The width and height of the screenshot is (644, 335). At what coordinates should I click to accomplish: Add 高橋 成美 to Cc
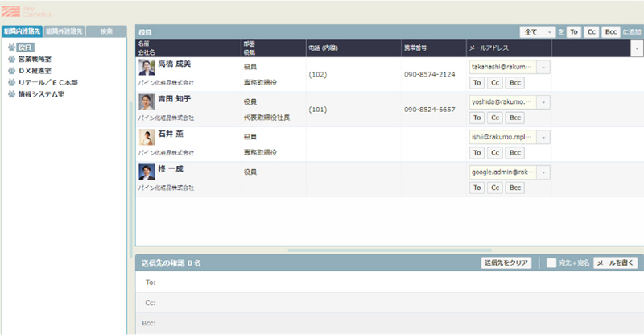(495, 83)
